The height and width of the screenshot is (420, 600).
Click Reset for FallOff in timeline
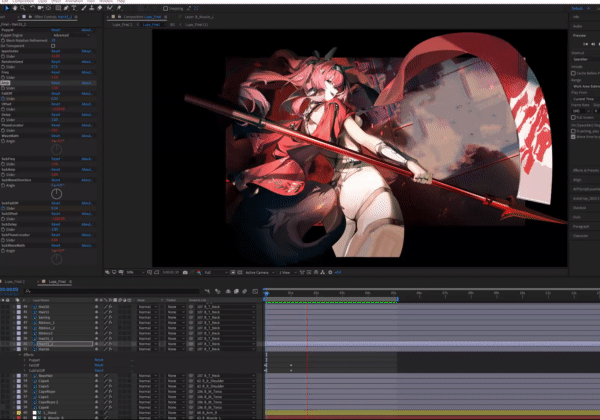[x=98, y=364]
